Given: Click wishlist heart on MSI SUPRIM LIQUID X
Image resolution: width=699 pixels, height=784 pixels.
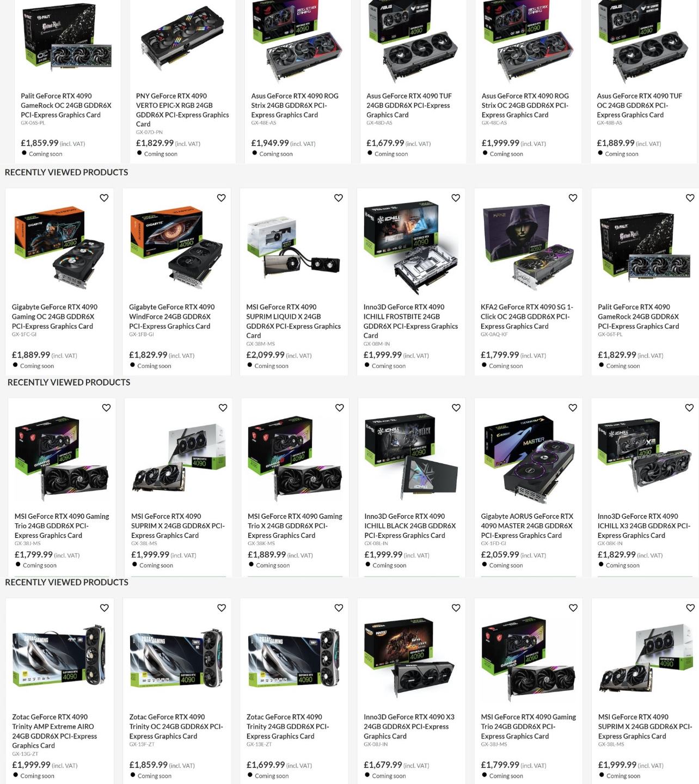Looking at the screenshot, I should [339, 198].
